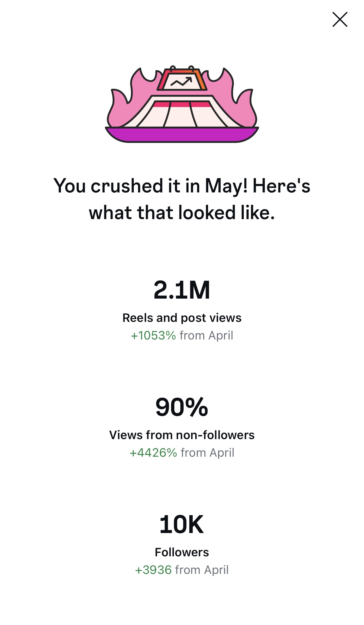Image resolution: width=364 pixels, height=625 pixels.
Task: Tap 'from April' beside +3936
Action: [x=202, y=570]
